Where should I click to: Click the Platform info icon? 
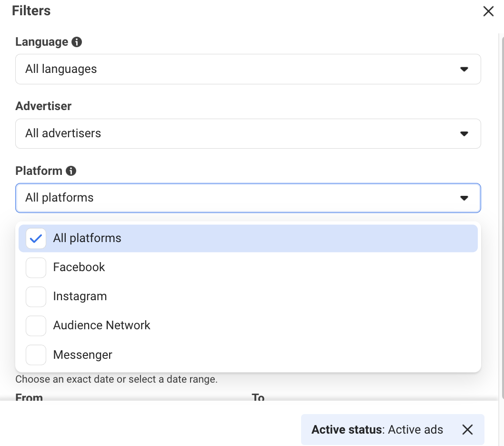(x=71, y=170)
